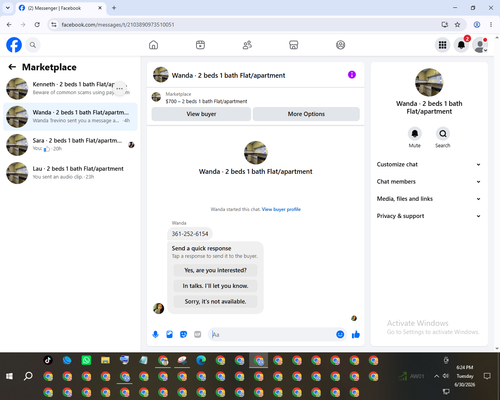The image size is (500, 400).
Task: Go back from the Marketplace chats list
Action: pos(12,67)
